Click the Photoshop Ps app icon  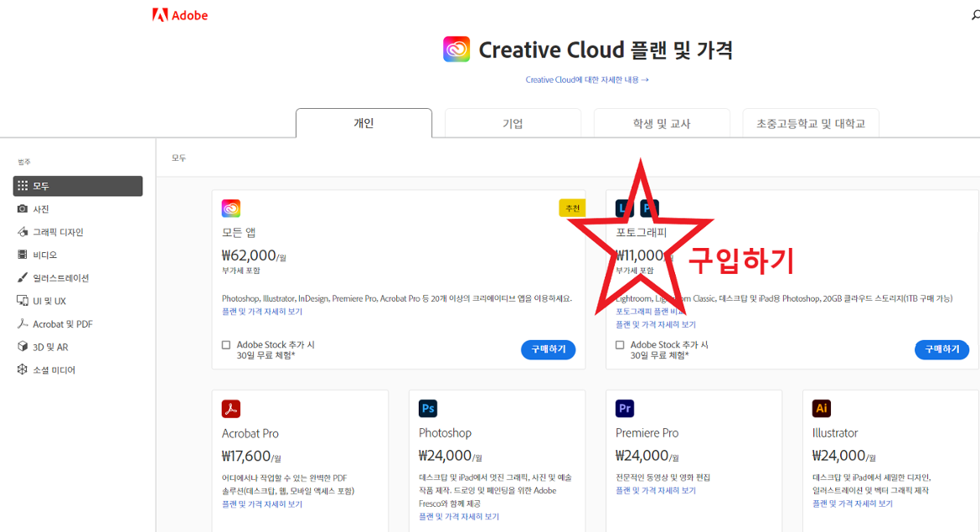point(428,409)
